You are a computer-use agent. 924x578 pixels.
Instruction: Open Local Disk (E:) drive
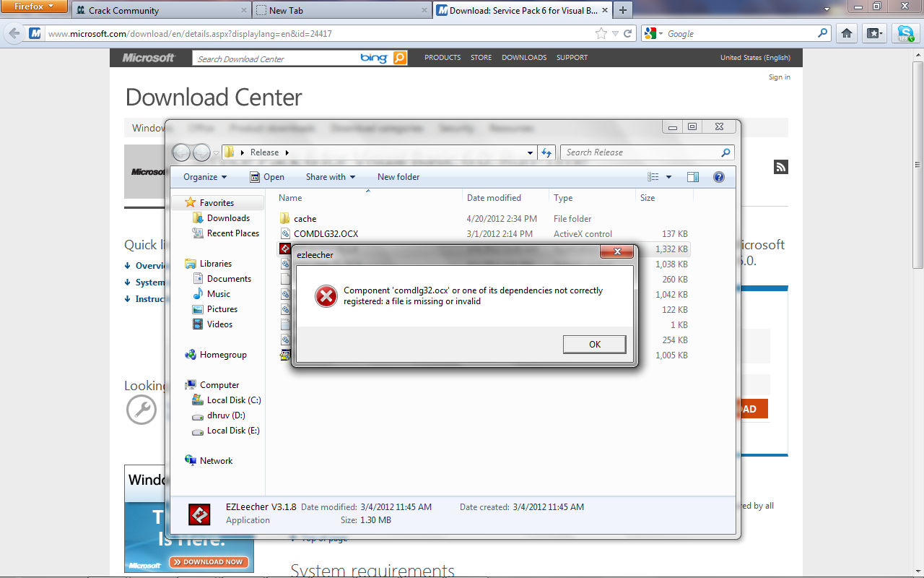[x=226, y=431]
